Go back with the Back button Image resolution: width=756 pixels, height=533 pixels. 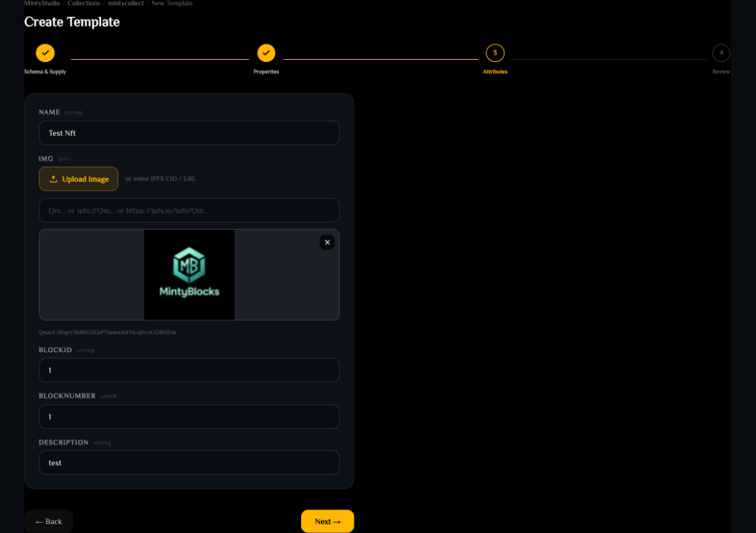point(49,521)
